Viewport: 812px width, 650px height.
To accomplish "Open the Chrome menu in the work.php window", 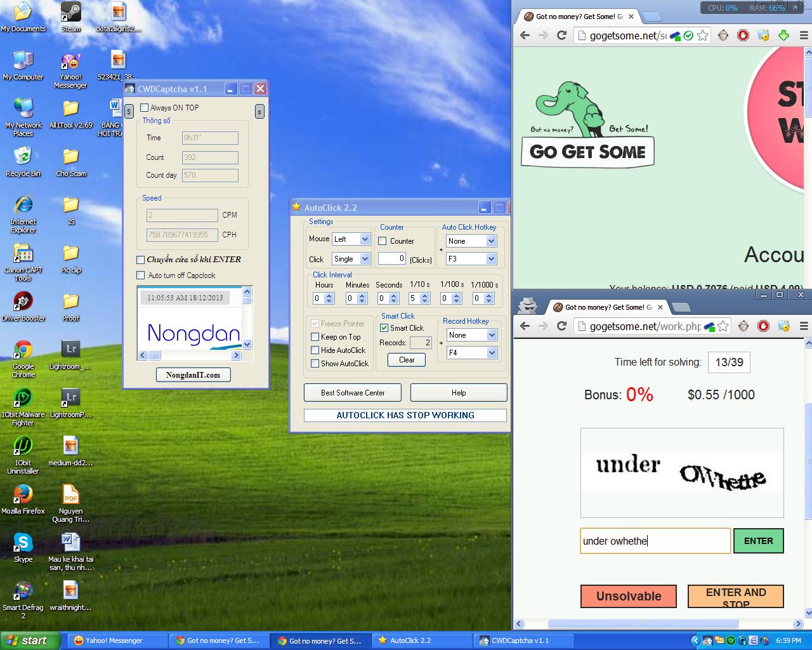I will [x=804, y=326].
